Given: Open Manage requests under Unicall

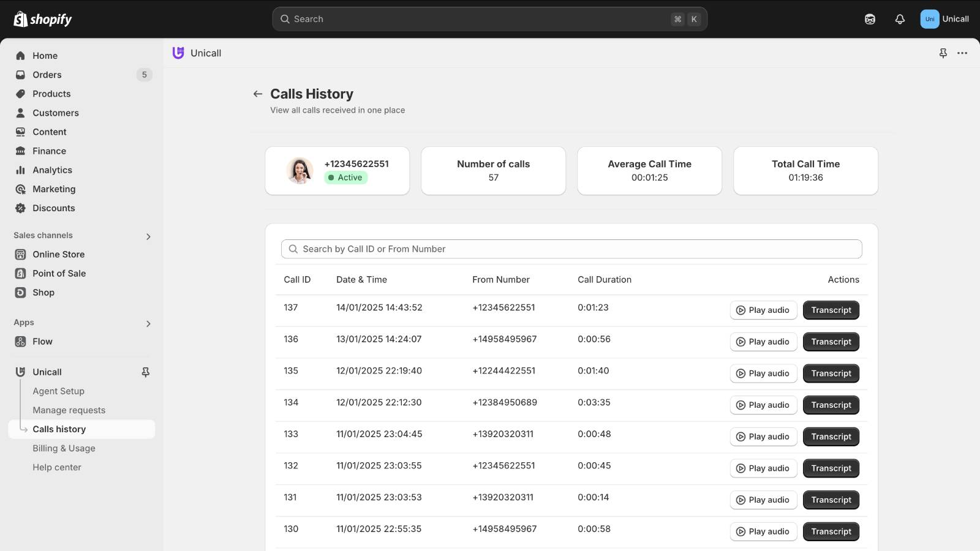Looking at the screenshot, I should tap(69, 410).
